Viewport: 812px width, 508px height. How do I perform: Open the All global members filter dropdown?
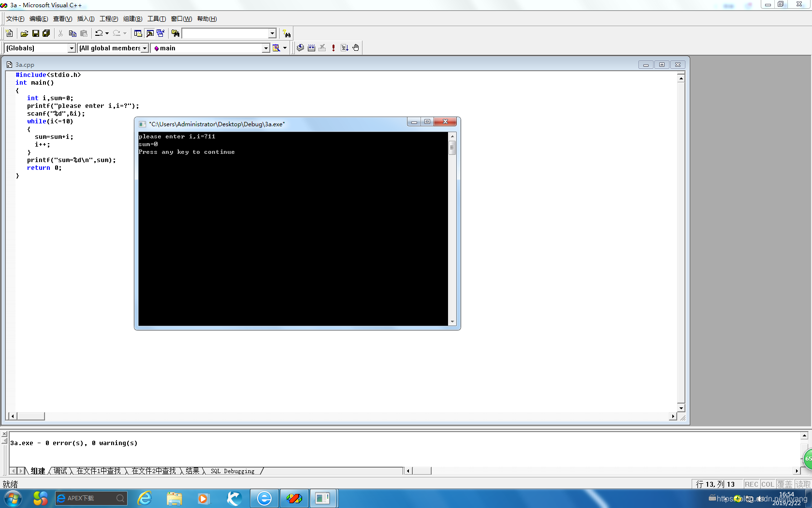coord(144,48)
